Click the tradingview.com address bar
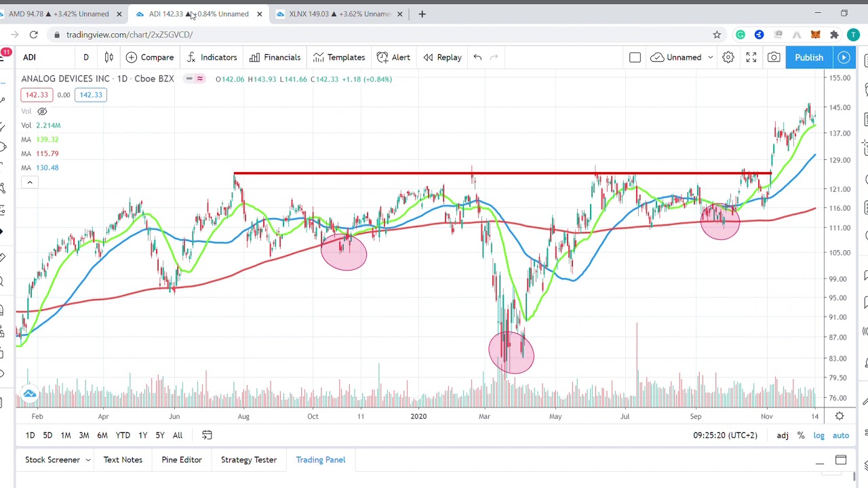 380,35
